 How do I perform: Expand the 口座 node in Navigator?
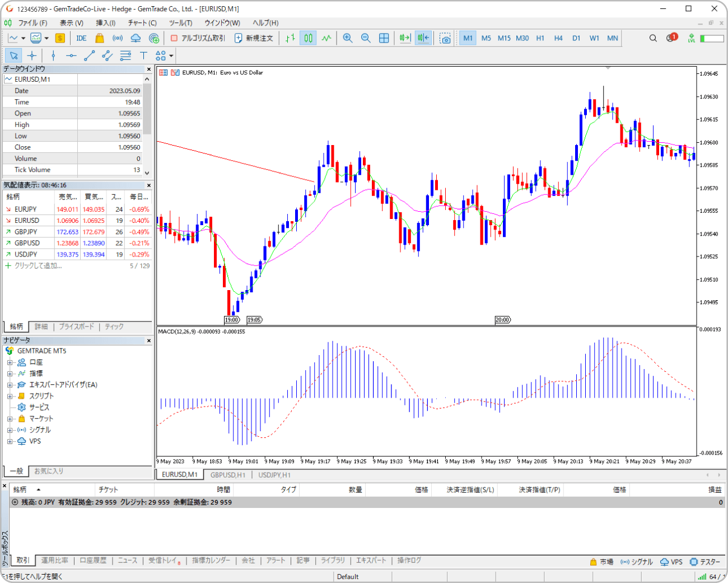coord(10,362)
